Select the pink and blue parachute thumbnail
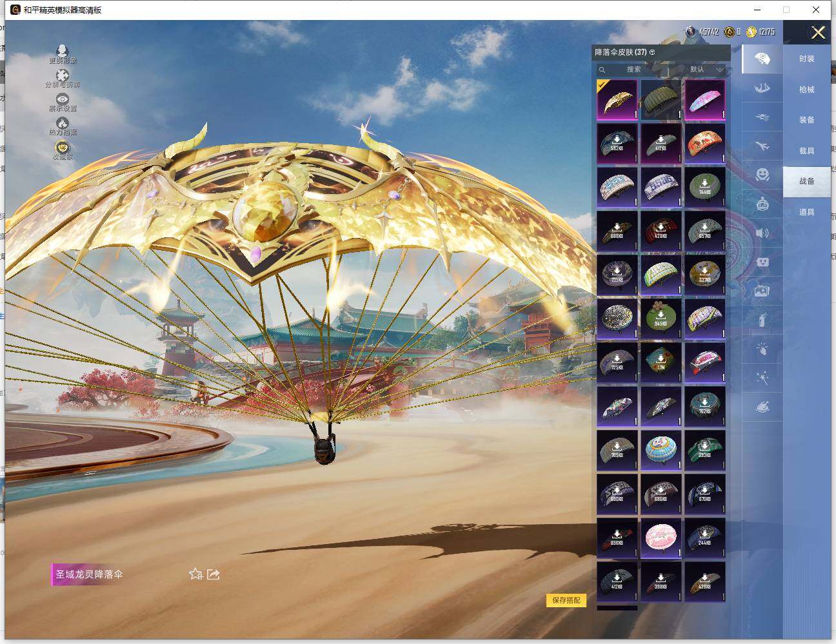836x644 pixels. click(705, 99)
